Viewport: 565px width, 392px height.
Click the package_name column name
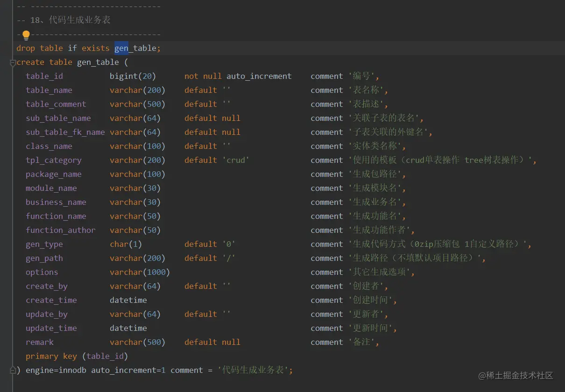pyautogui.click(x=54, y=174)
